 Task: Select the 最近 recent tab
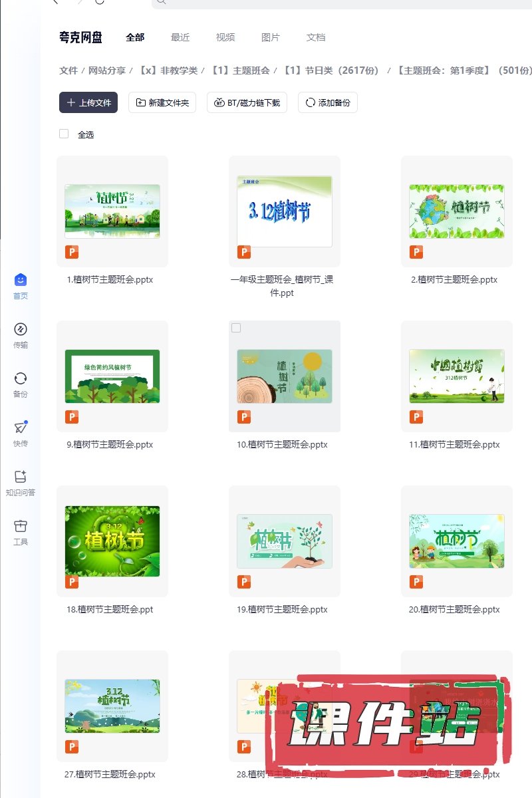tap(180, 37)
